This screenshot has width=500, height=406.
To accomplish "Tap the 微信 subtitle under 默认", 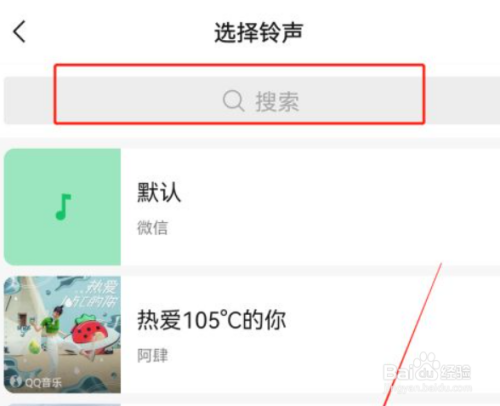I will [x=152, y=228].
